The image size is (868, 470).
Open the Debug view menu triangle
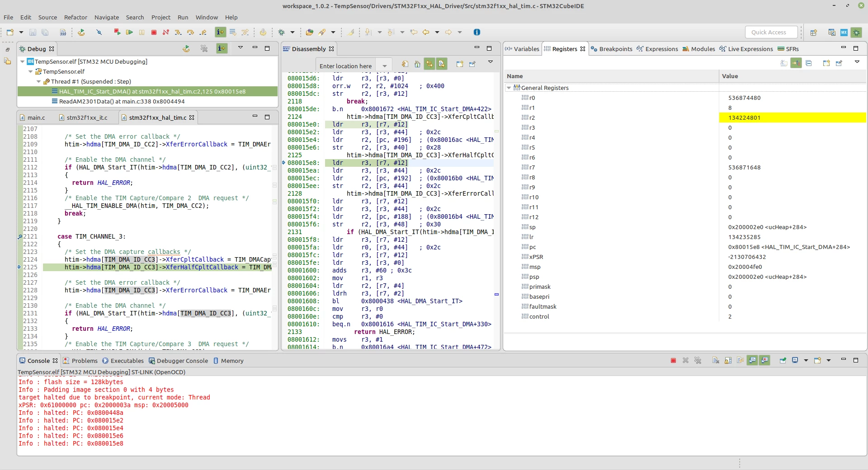241,47
